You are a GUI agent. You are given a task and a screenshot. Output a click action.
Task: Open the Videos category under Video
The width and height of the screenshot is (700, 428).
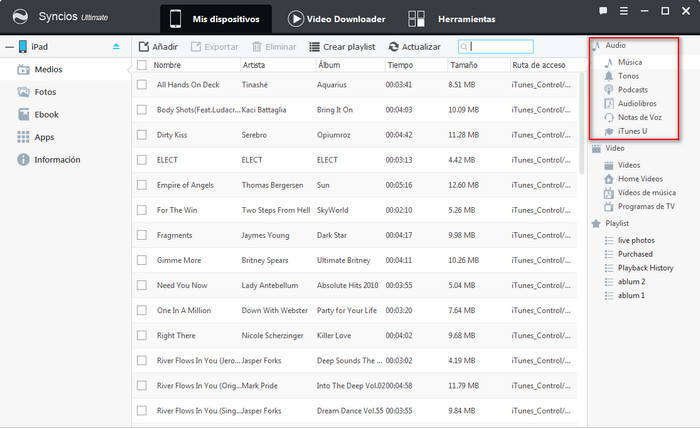point(629,165)
